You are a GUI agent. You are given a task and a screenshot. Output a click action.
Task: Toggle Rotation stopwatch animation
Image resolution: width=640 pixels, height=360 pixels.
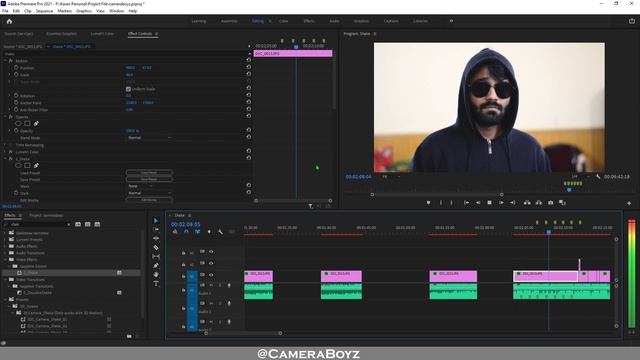click(16, 96)
